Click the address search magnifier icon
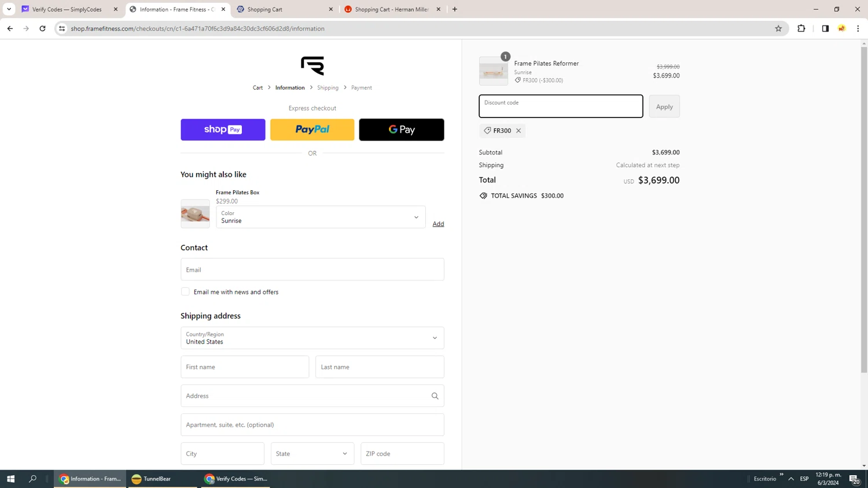868x488 pixels. pos(435,396)
